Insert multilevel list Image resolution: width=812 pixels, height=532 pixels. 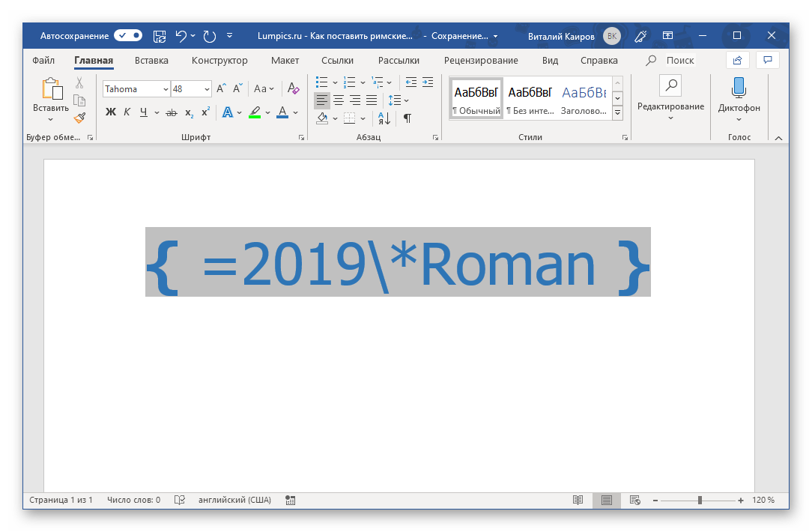click(x=378, y=82)
